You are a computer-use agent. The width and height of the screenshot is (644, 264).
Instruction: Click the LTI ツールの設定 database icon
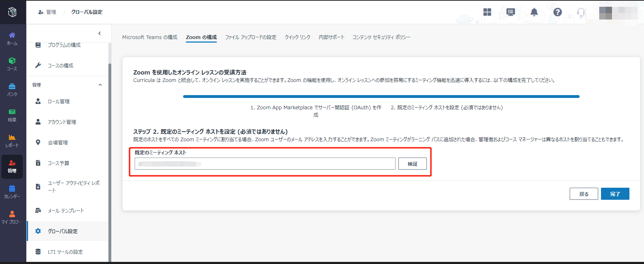pyautogui.click(x=38, y=252)
